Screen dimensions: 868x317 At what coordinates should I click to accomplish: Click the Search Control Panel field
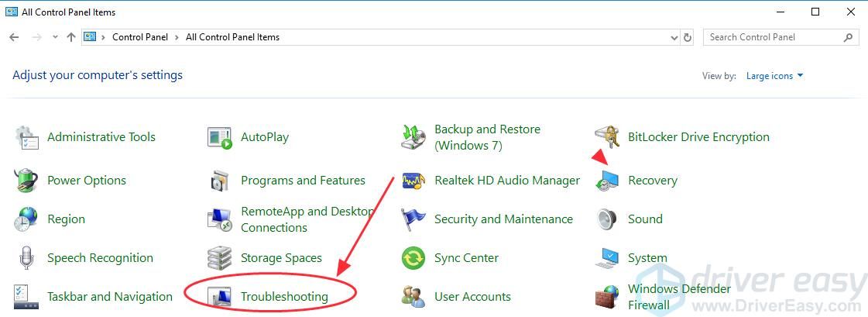coord(773,37)
